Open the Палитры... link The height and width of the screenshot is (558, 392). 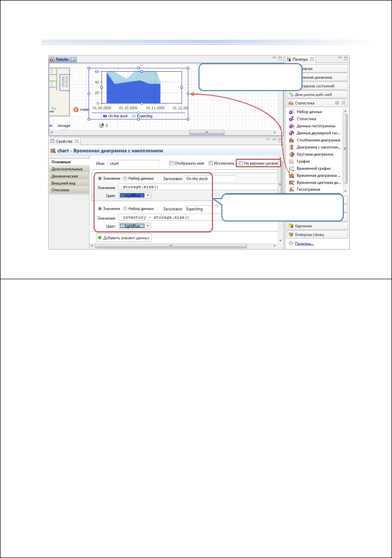pyautogui.click(x=304, y=243)
